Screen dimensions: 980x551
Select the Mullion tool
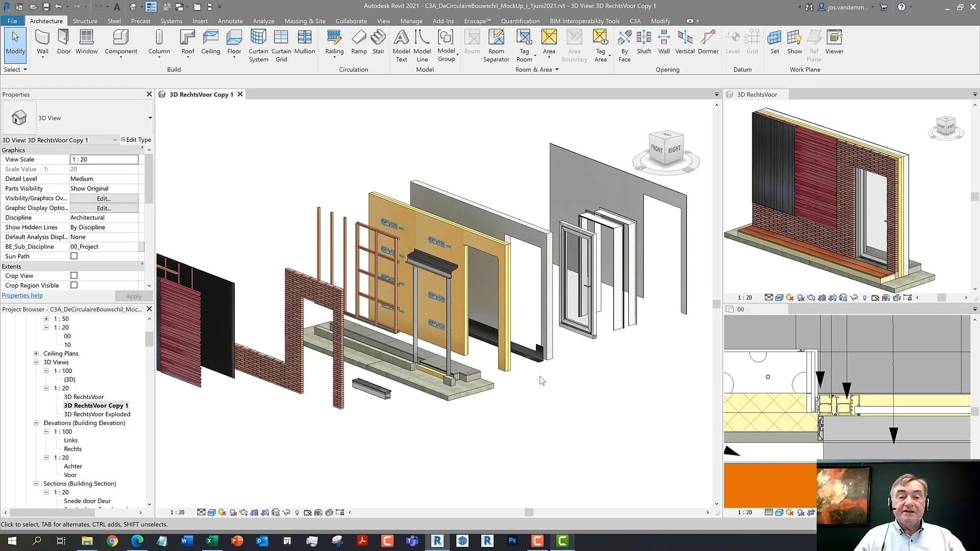(305, 42)
